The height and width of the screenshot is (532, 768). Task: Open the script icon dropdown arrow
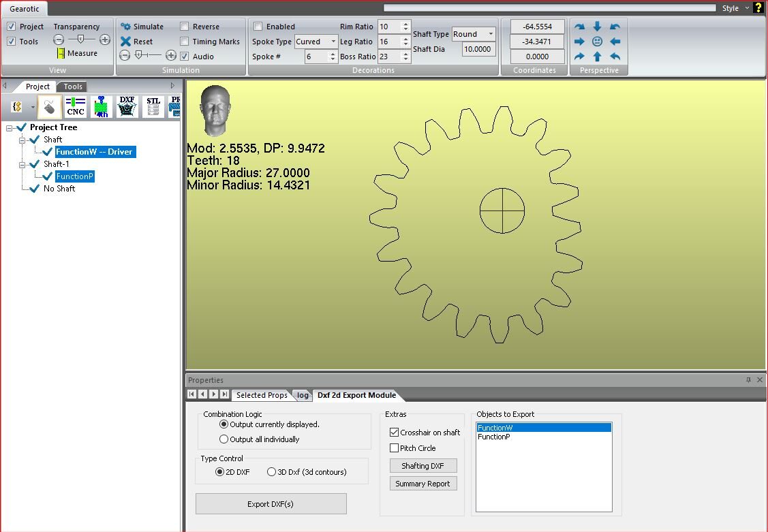[33, 107]
